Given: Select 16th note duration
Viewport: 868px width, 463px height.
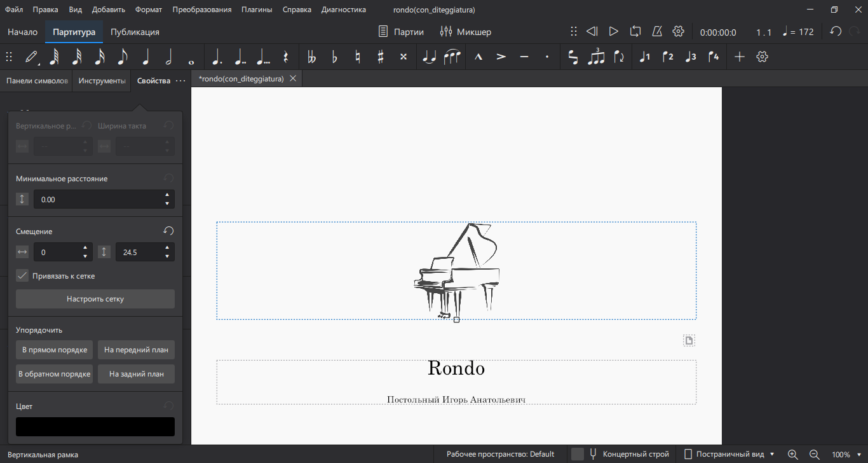Looking at the screenshot, I should coord(100,57).
